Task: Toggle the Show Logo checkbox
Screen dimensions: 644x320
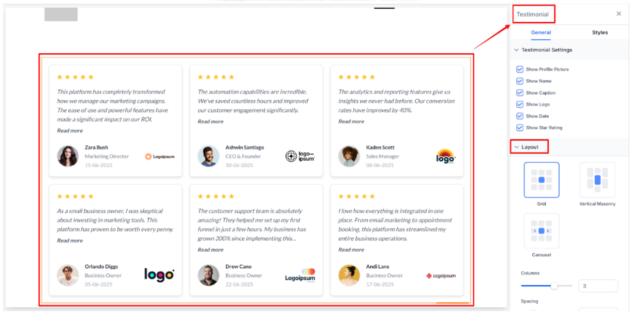Action: 520,104
